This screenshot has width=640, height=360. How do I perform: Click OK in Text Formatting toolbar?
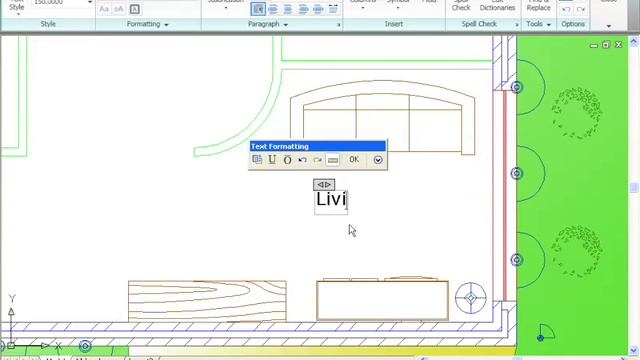[x=354, y=160]
